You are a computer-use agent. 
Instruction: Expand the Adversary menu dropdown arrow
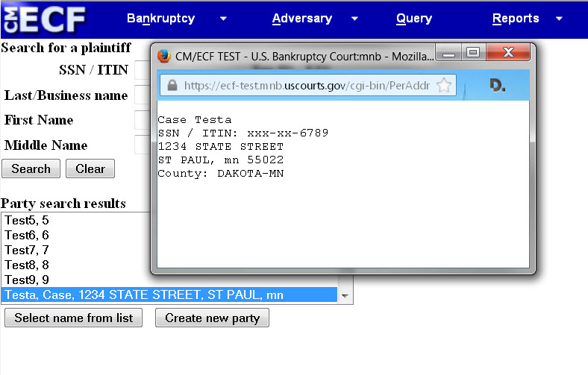coord(354,19)
